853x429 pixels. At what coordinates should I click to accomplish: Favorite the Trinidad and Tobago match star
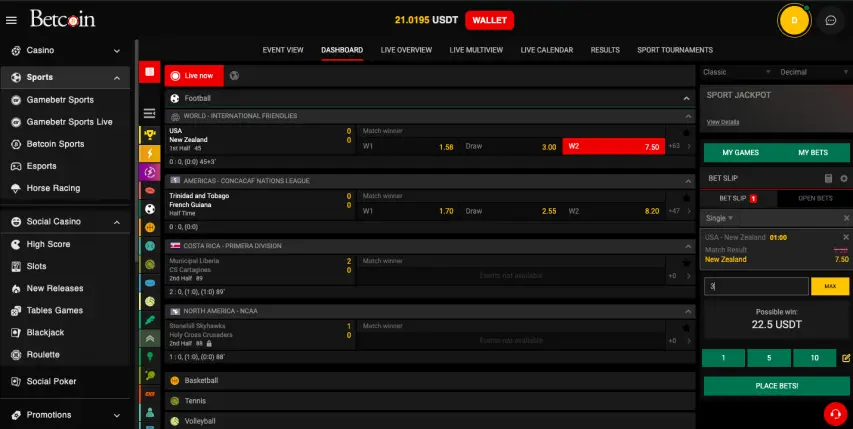pyautogui.click(x=686, y=197)
